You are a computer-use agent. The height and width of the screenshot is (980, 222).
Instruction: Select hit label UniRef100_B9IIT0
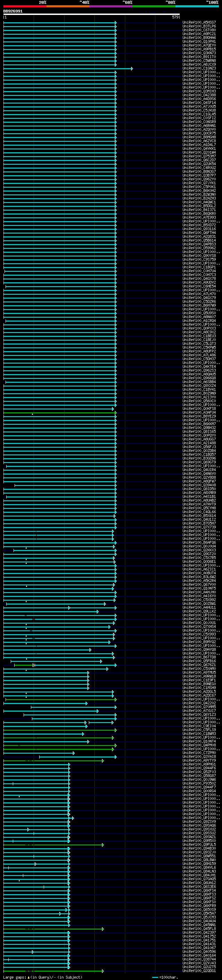tap(199, 57)
